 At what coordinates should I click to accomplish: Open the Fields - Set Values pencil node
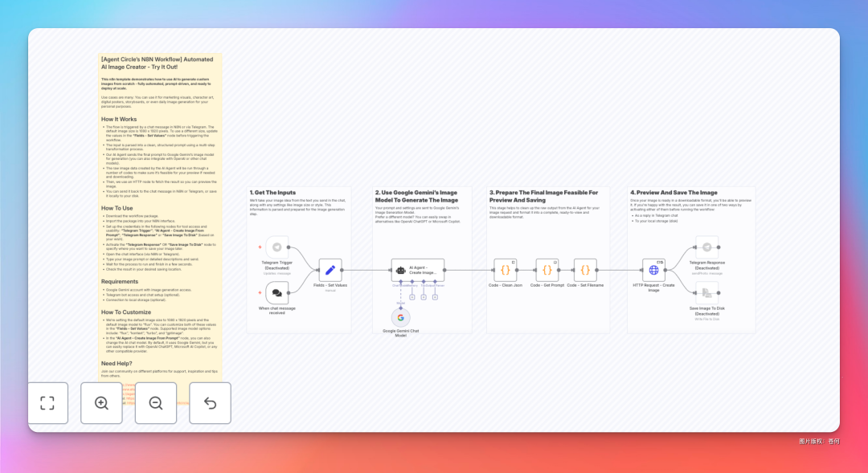(330, 270)
